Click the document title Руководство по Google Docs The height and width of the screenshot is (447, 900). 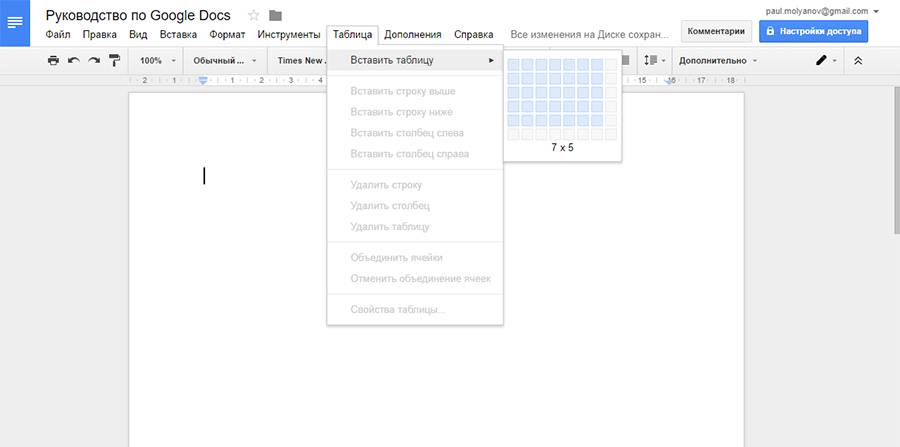pyautogui.click(x=138, y=15)
